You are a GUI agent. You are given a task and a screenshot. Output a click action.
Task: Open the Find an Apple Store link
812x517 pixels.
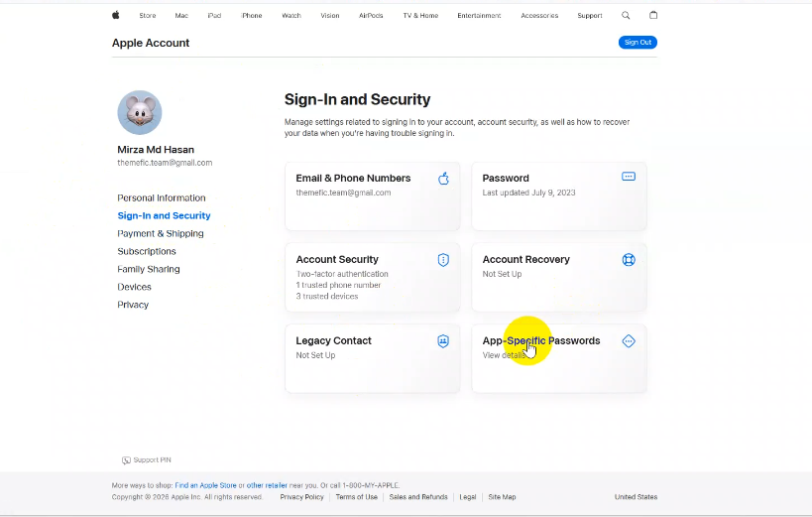pos(205,485)
